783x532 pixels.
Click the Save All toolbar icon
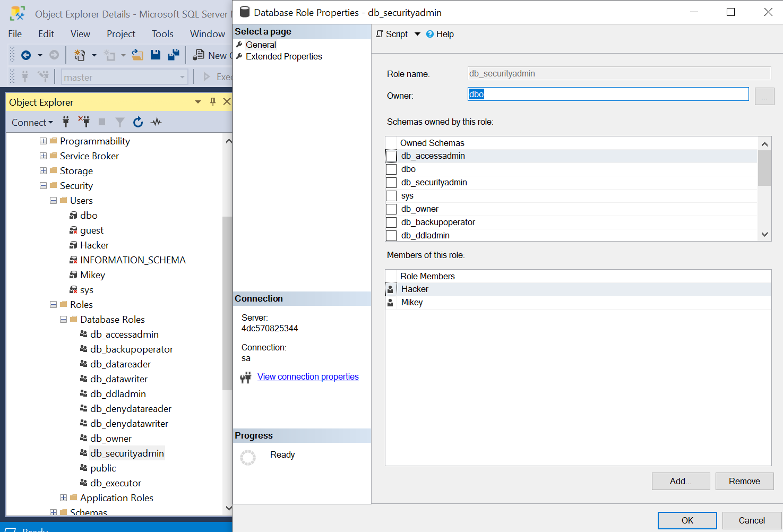(x=173, y=55)
